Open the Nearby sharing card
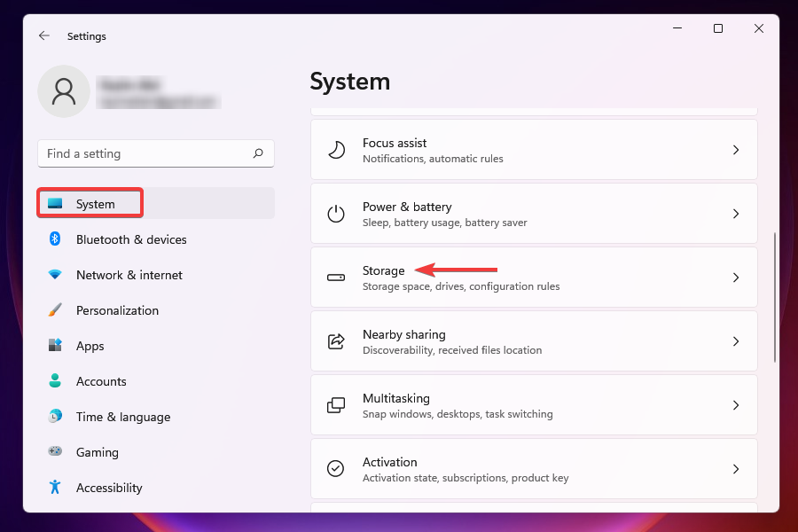 [534, 341]
